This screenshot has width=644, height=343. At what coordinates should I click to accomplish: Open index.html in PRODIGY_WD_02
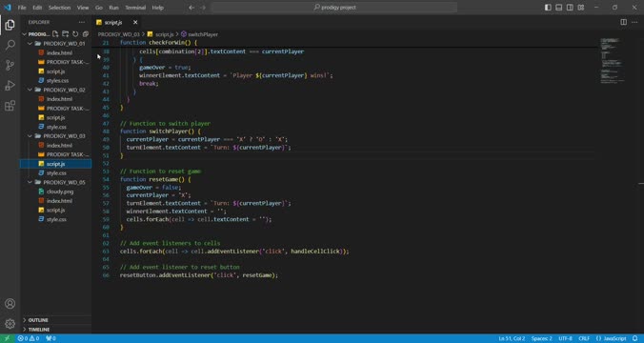59,99
